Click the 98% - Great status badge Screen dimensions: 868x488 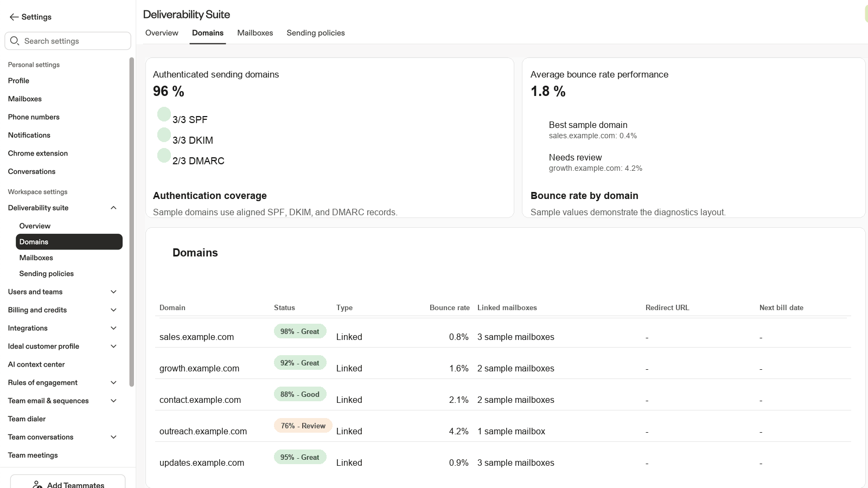tap(300, 331)
